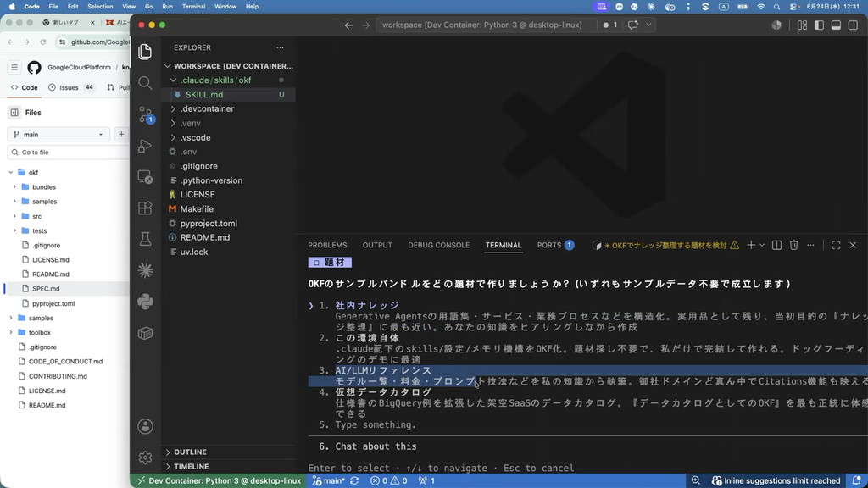Toggle secondary side bar visibility
The height and width of the screenshot is (488, 868).
[853, 25]
